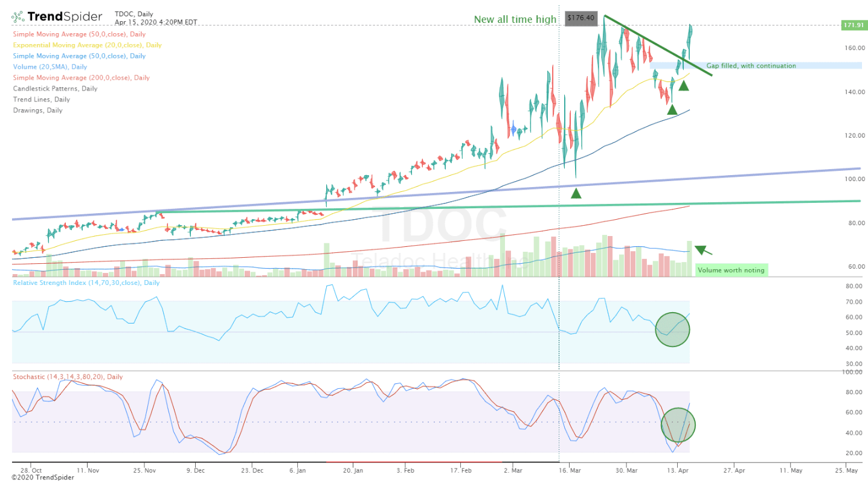Click the 120.00 price axis label
Image resolution: width=868 pixels, height=489 pixels.
[854, 136]
